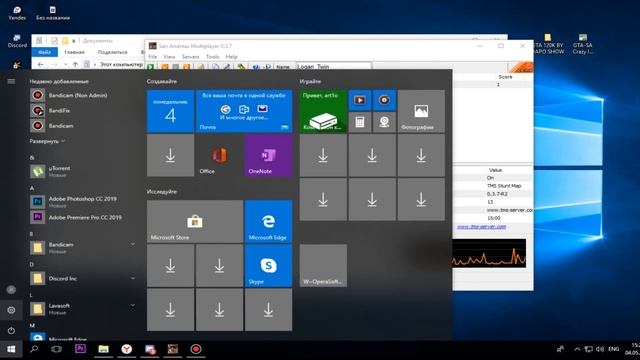
Task: Open the Calendar tile showing 4
Action: point(170,111)
